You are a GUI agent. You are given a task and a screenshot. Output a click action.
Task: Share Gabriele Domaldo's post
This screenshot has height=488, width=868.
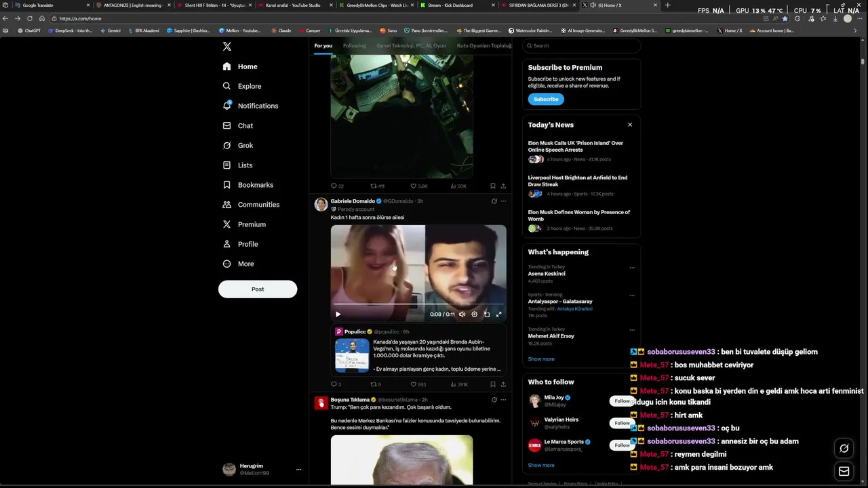point(503,384)
